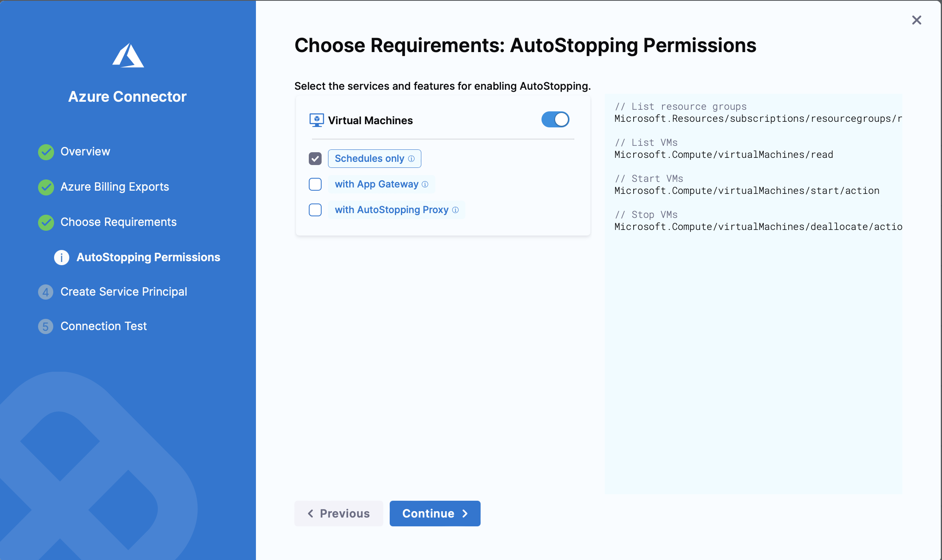Screen dimensions: 942x560
Task: Click the virtualMachines/start/action permission line
Action: click(747, 191)
